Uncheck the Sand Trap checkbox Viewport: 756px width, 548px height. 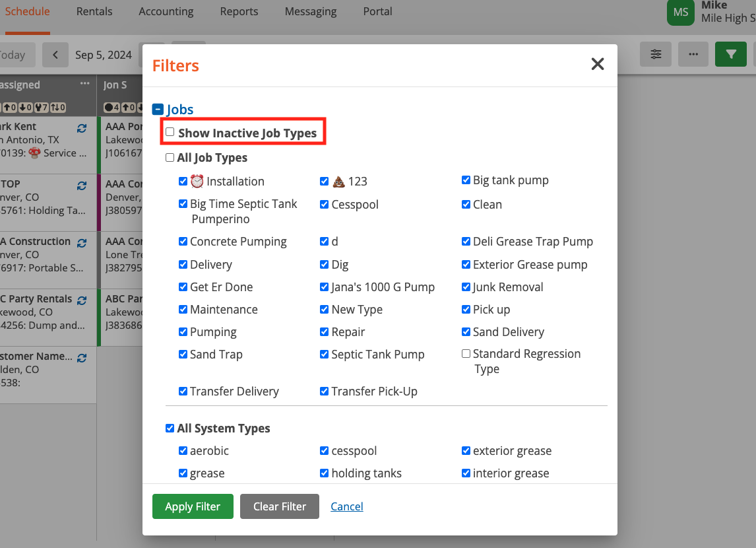click(183, 354)
